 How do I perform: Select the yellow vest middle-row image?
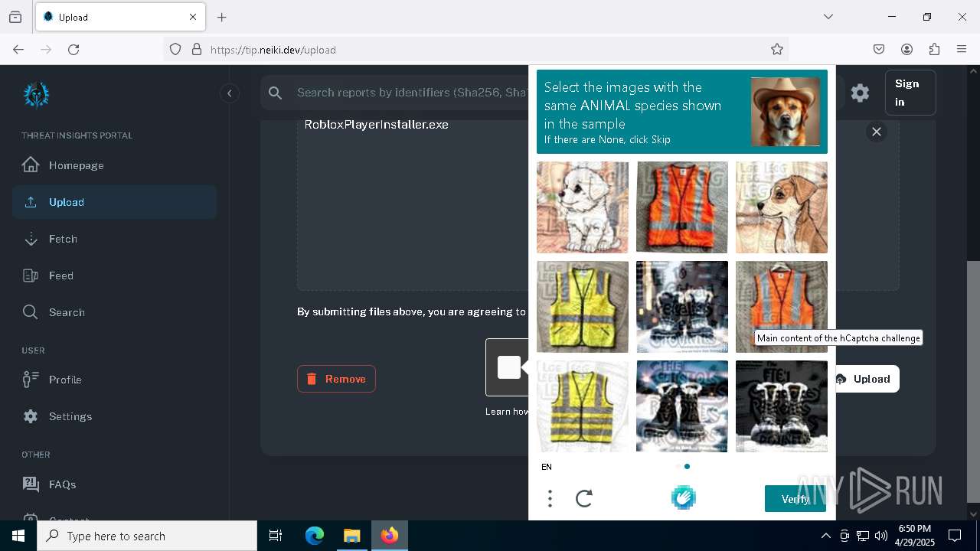[583, 307]
